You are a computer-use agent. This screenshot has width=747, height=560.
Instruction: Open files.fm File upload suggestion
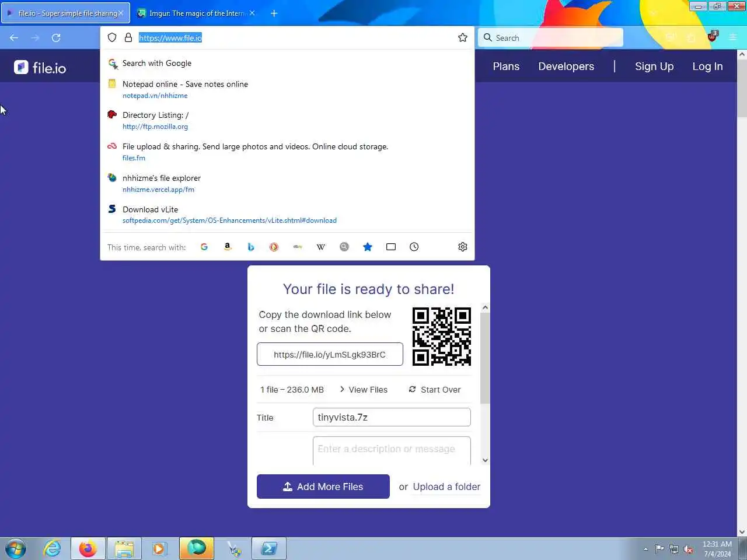click(288, 152)
